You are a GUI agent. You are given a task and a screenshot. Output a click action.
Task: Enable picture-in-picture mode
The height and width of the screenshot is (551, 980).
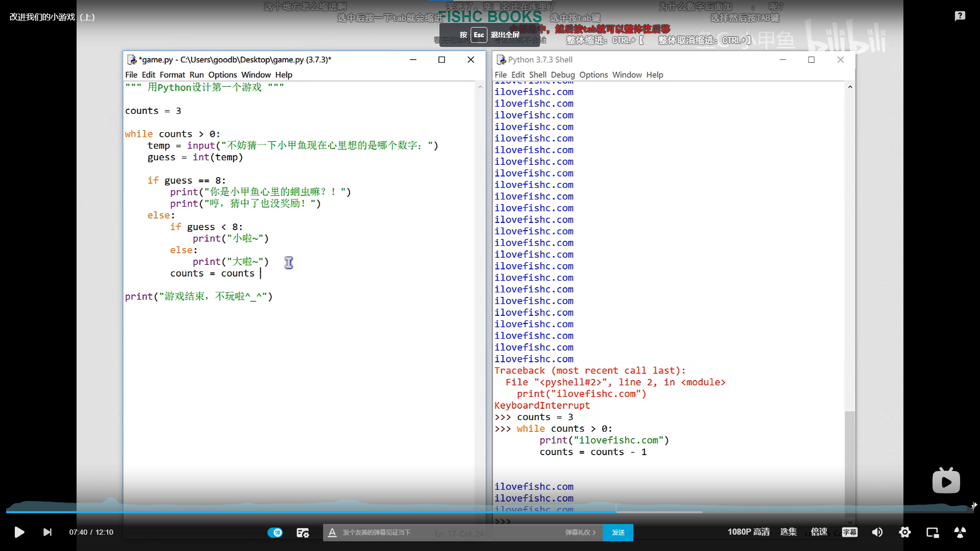click(x=933, y=532)
